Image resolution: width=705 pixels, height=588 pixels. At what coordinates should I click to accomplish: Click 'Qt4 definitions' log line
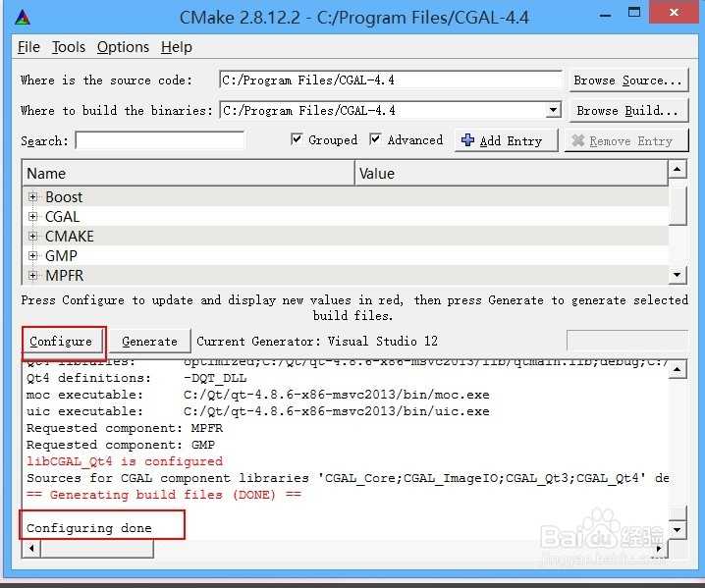click(x=136, y=378)
